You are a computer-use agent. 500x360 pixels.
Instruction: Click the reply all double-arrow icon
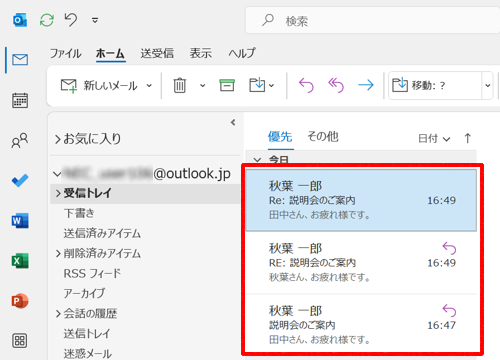336,85
